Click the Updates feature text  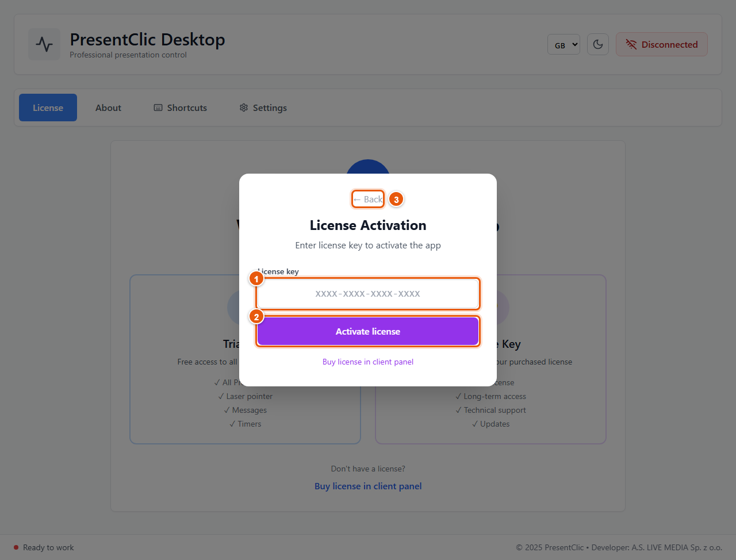490,424
